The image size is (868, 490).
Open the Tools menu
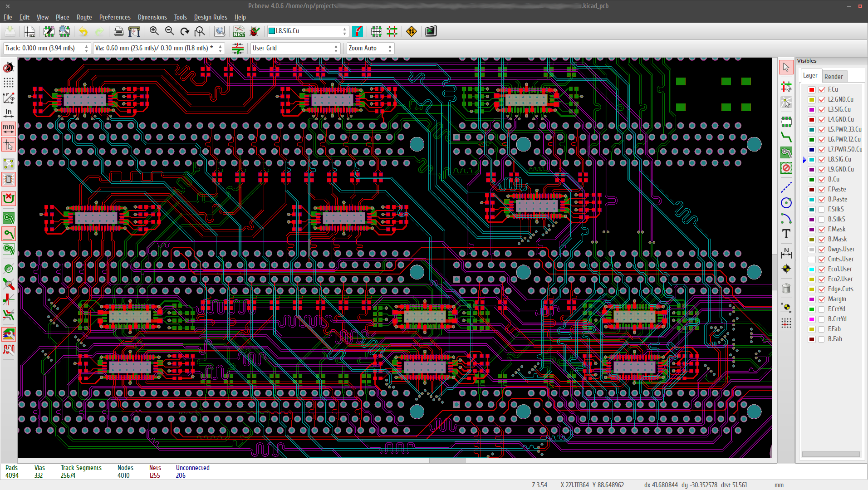click(180, 17)
